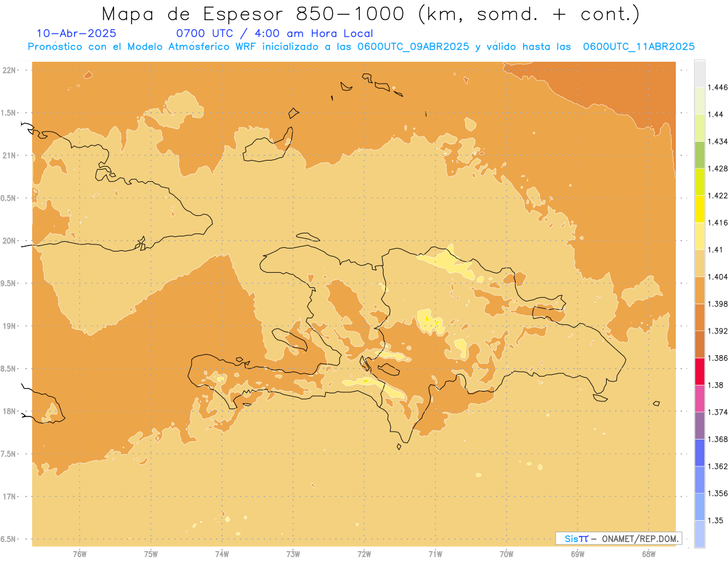
Task: Click the green legend swatch between 1.428 and 1.434
Action: pyautogui.click(x=699, y=155)
